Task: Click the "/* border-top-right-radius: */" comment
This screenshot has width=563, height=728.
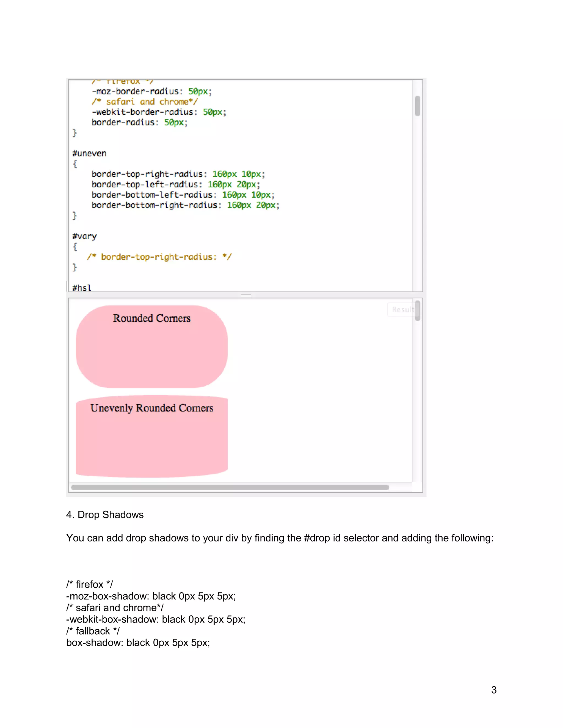Action: pos(159,257)
